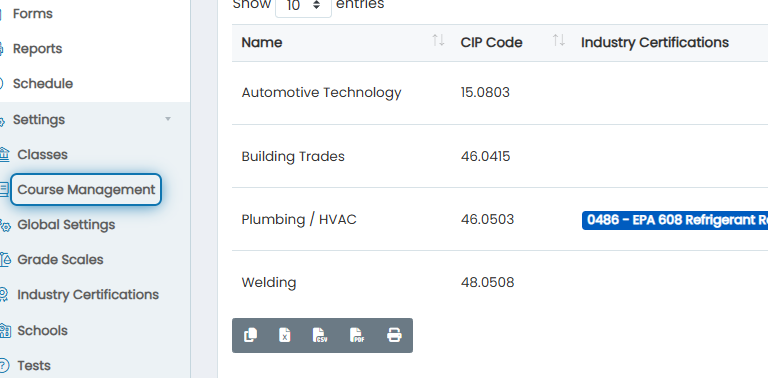Go to Classes settings page

[x=43, y=155]
